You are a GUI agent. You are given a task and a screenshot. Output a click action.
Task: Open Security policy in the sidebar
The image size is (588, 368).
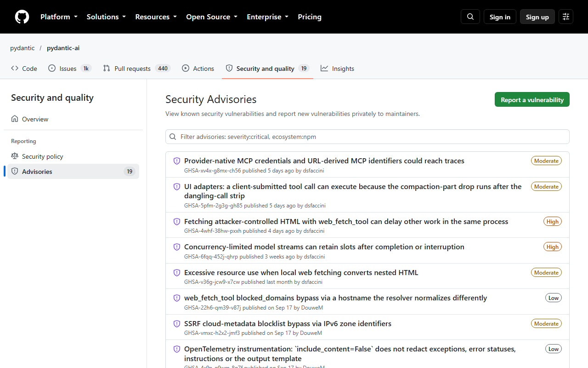click(73, 156)
